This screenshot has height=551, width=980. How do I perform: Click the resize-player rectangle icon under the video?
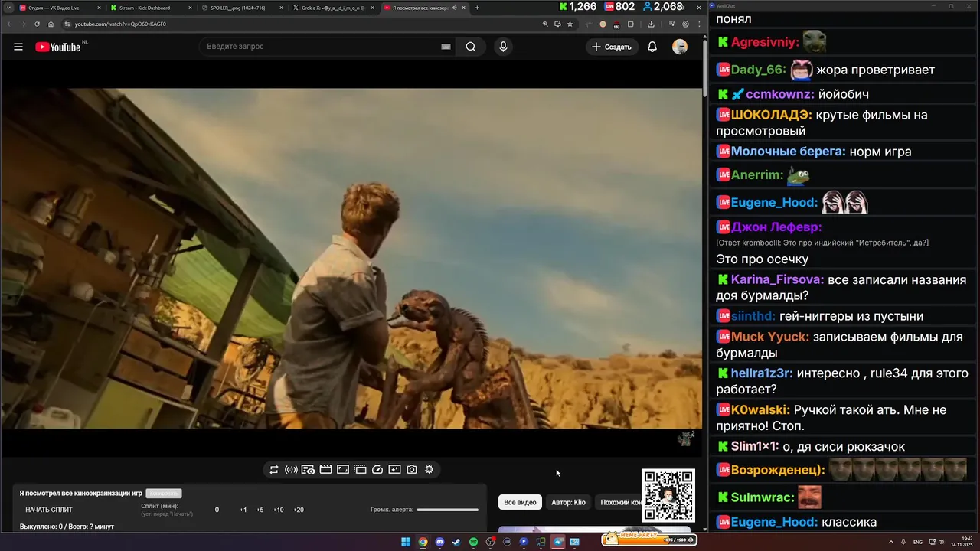(343, 470)
